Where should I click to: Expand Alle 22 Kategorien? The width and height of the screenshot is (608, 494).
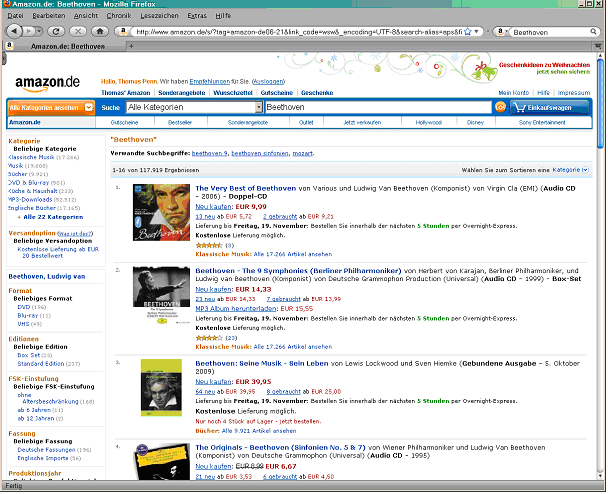pyautogui.click(x=53, y=217)
